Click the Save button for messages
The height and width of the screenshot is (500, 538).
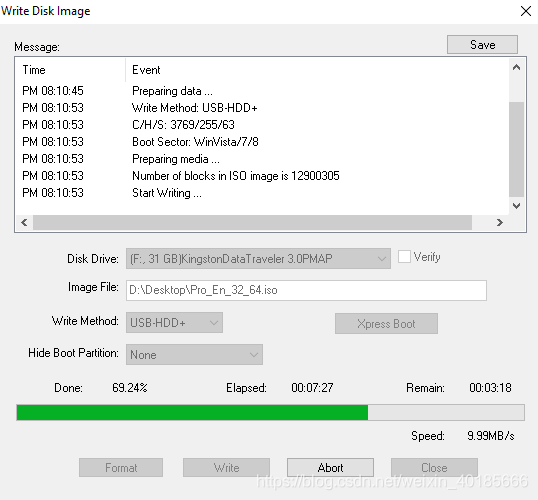tap(482, 45)
